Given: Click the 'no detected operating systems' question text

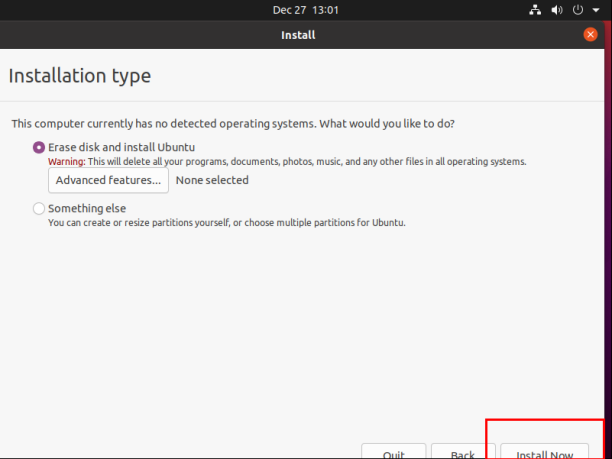Looking at the screenshot, I should (233, 124).
